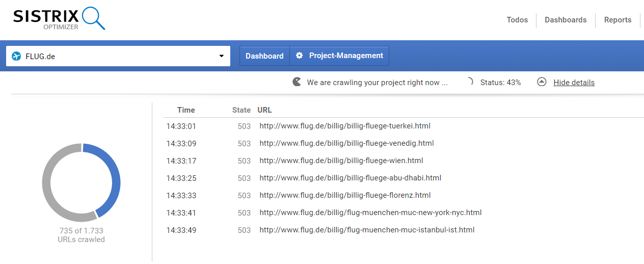Click the airplane icon beside FLUG.de
Image resolution: width=644 pixels, height=264 pixels.
click(16, 56)
